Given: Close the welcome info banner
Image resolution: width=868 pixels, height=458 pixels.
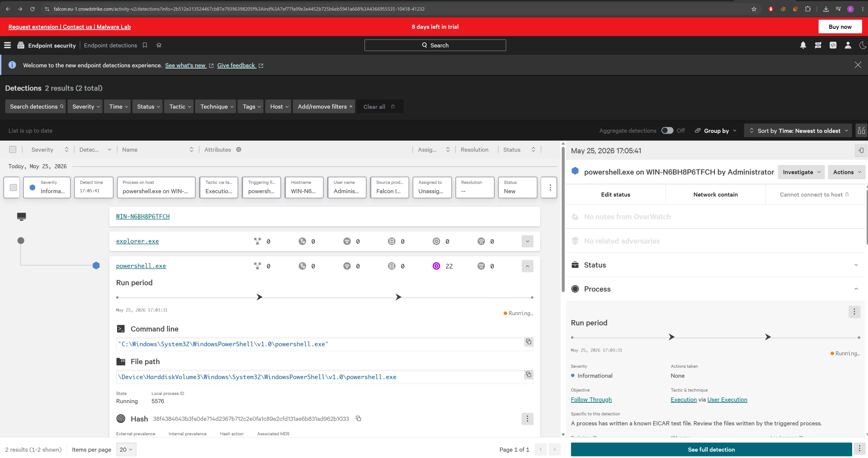Looking at the screenshot, I should coord(857,65).
